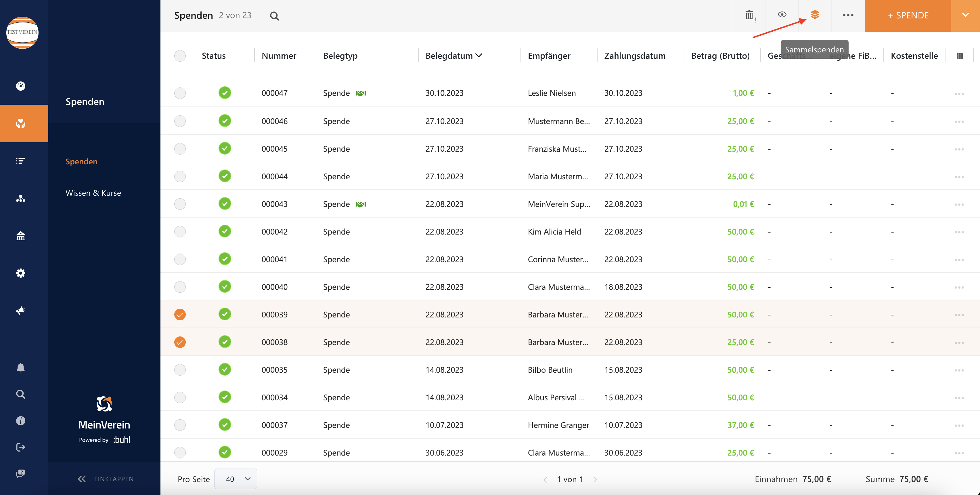Click the logout icon in sidebar
This screenshot has height=495, width=980.
pos(20,447)
